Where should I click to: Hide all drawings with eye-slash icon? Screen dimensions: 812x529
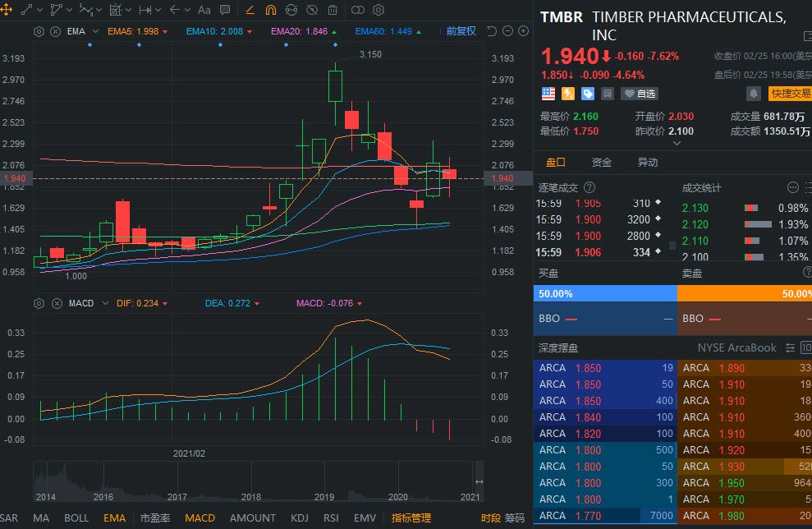pos(312,9)
